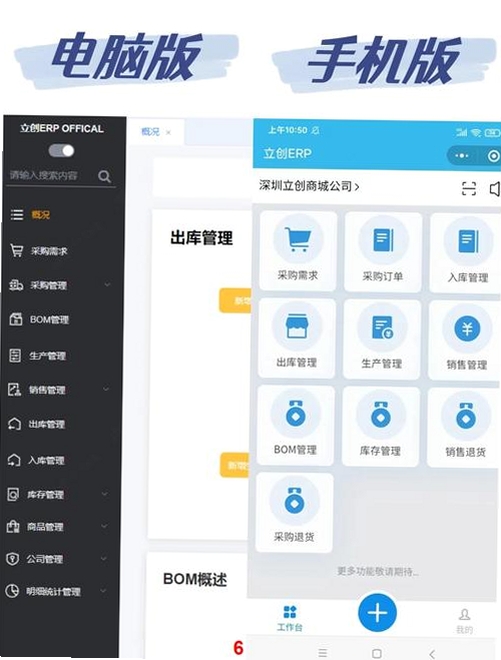Open 采购管理 sidebar item
501x660 pixels.
coord(48,285)
